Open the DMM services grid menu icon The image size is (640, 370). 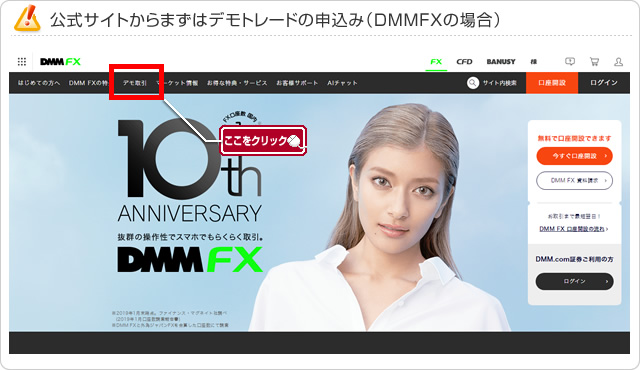click(22, 62)
